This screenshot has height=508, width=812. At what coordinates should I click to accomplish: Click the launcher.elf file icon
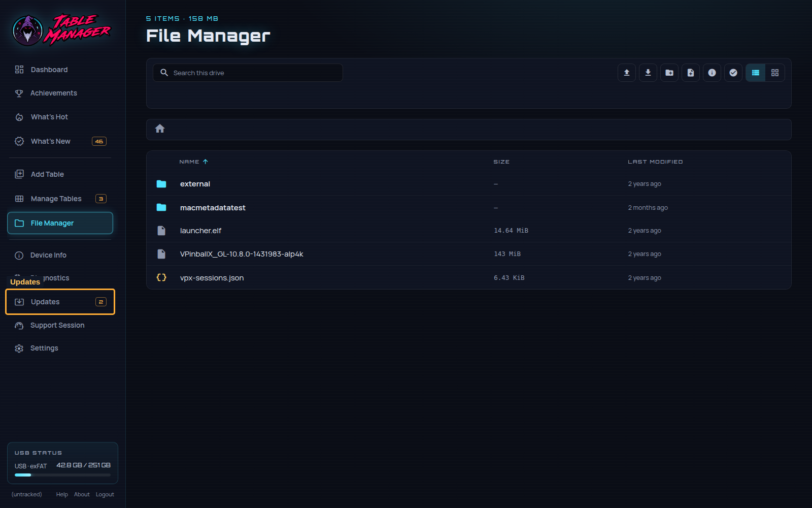[x=161, y=231]
